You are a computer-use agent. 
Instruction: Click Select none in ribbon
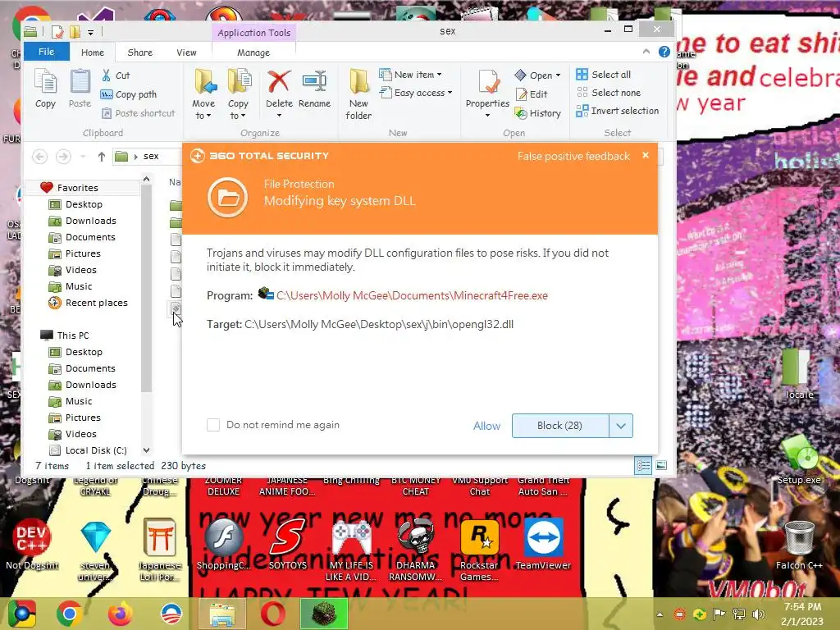609,93
